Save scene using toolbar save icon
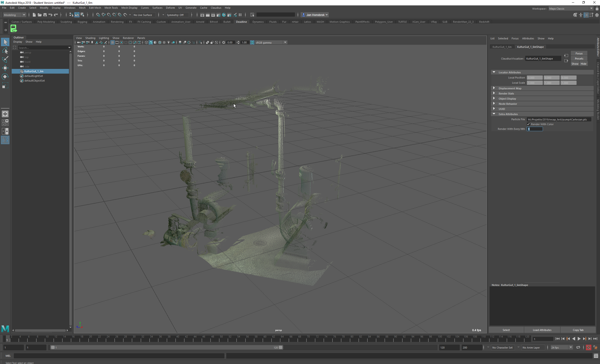This screenshot has width=600, height=364. (45, 15)
